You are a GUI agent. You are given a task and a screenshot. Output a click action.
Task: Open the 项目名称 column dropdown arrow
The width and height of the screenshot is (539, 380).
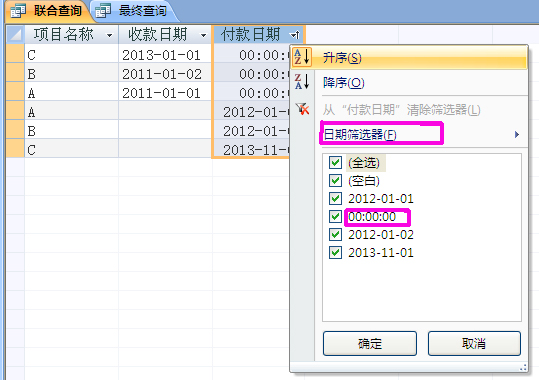(110, 35)
